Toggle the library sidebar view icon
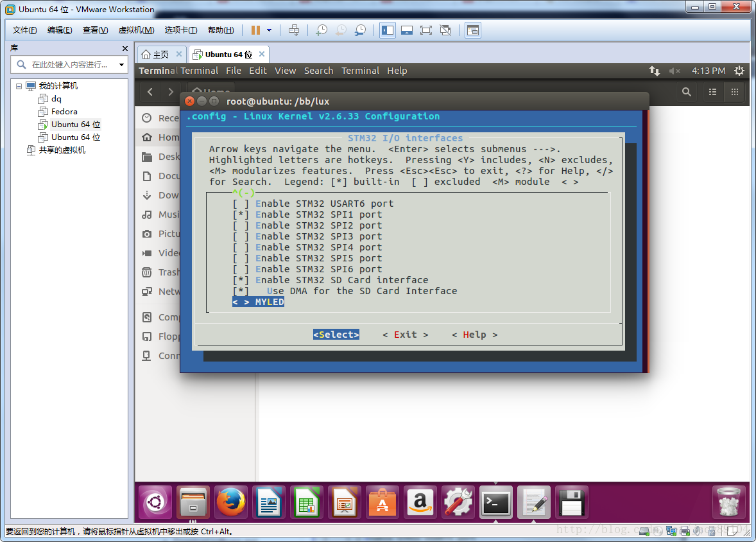This screenshot has height=542, width=756. [388, 30]
